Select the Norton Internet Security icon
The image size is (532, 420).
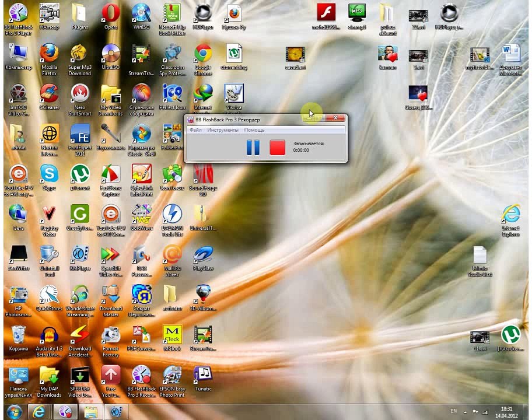click(49, 140)
